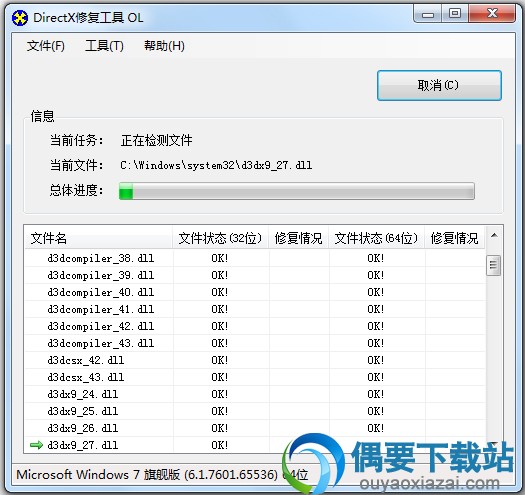Select row d3dcsx_42.dll

[255, 360]
